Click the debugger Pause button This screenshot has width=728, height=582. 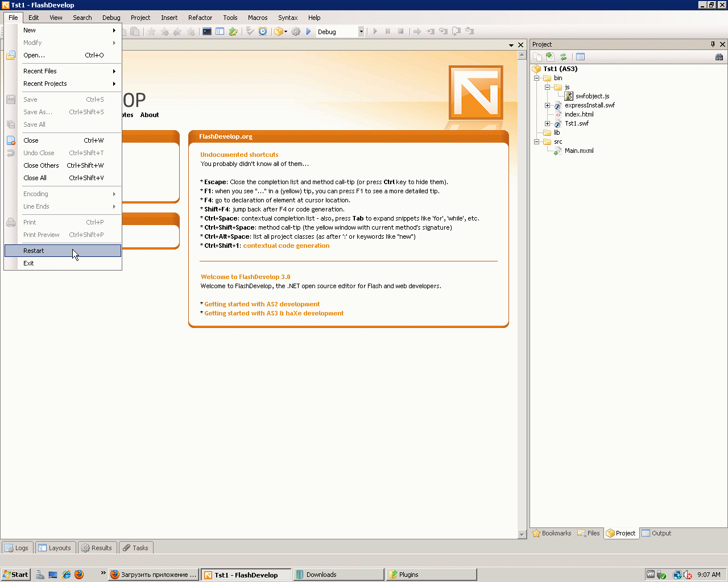pyautogui.click(x=388, y=32)
